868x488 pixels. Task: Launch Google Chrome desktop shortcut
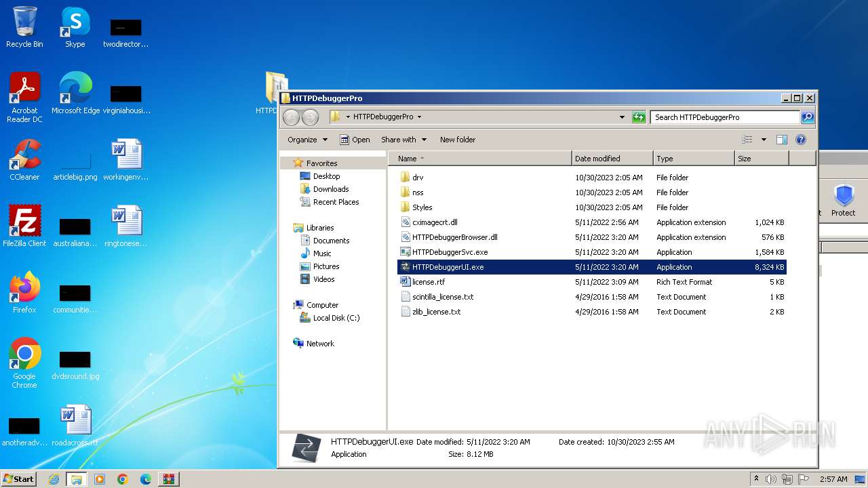click(24, 363)
